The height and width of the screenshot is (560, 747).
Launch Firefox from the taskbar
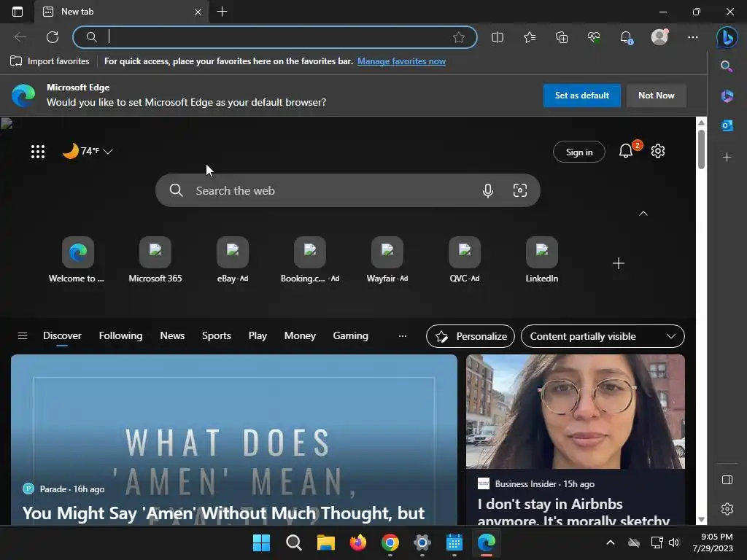tap(357, 542)
